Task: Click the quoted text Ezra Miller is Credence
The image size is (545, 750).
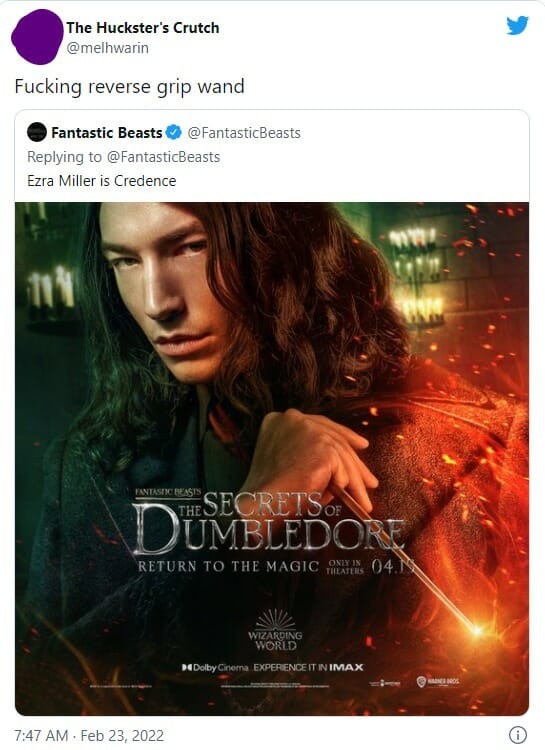Action: click(x=101, y=181)
